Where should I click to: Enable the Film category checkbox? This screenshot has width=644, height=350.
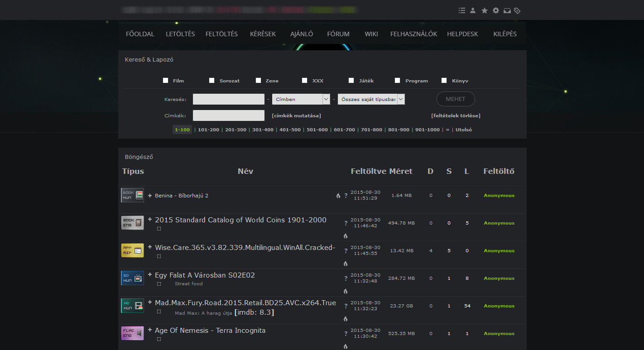(166, 81)
